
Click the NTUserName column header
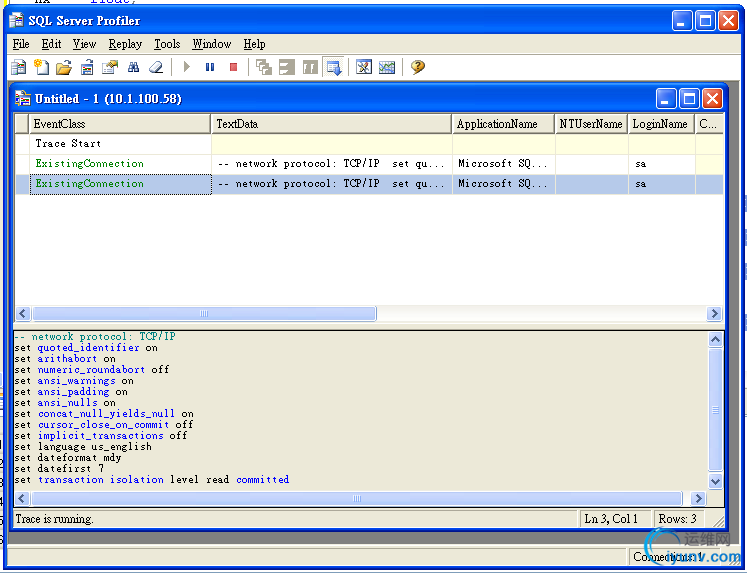point(591,124)
